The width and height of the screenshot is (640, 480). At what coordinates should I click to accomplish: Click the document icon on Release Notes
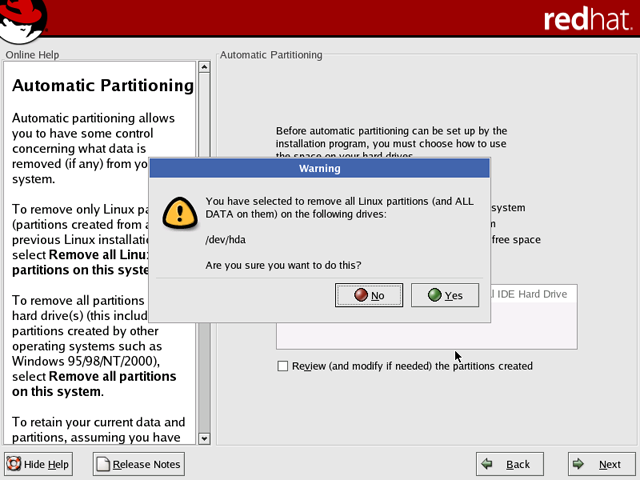pos(103,464)
